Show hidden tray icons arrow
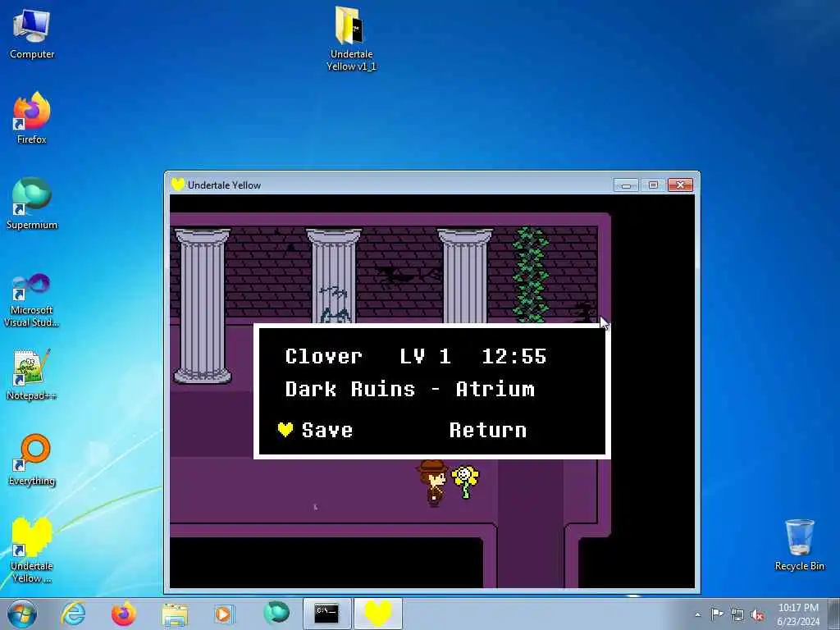840x630 pixels. pyautogui.click(x=697, y=614)
